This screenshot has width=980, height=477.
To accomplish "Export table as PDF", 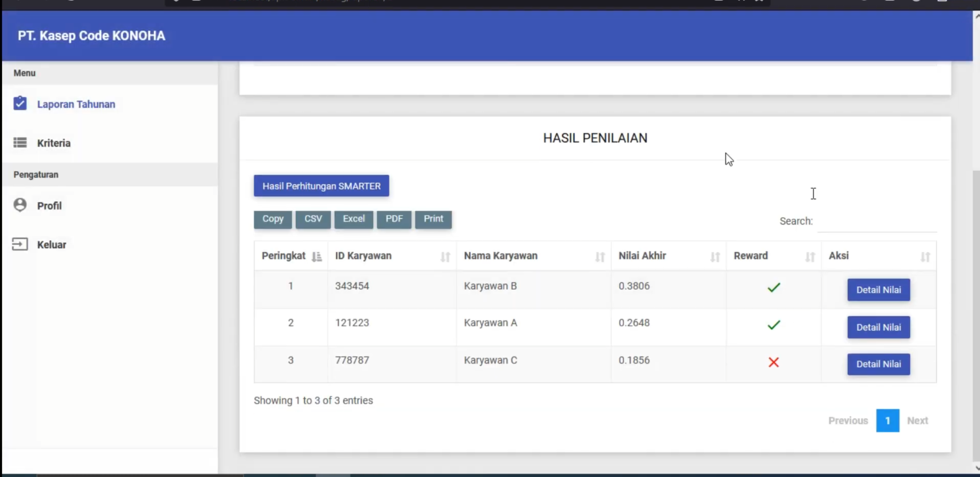I will [x=394, y=219].
